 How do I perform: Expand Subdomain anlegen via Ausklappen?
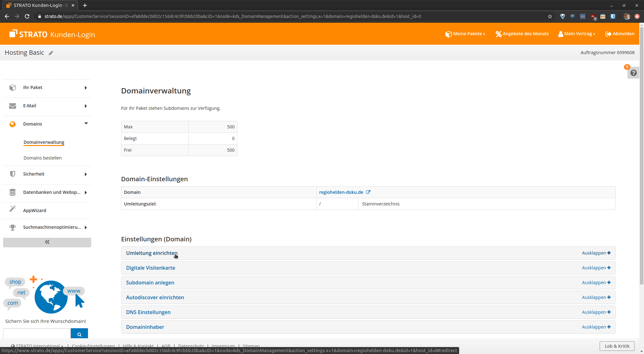596,283
